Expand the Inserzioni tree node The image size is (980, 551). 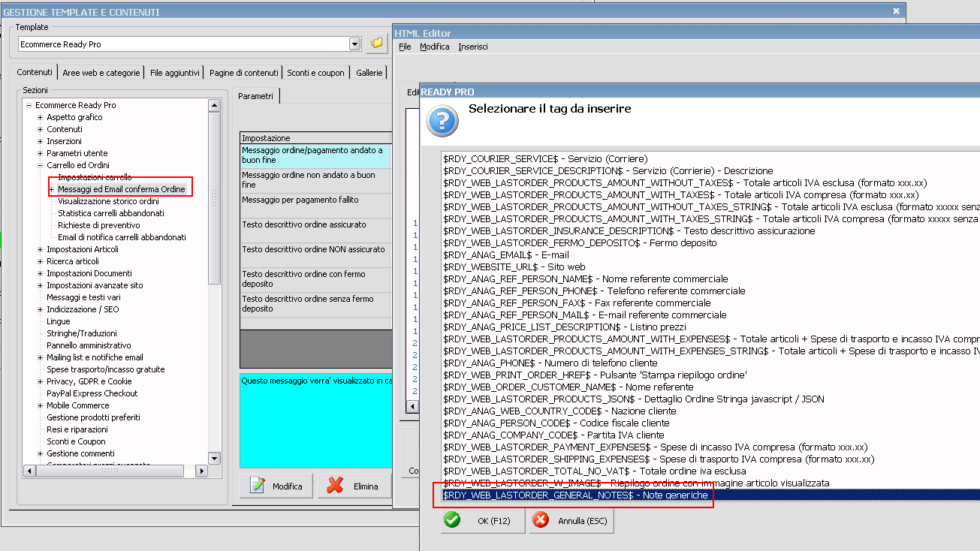[x=40, y=141]
